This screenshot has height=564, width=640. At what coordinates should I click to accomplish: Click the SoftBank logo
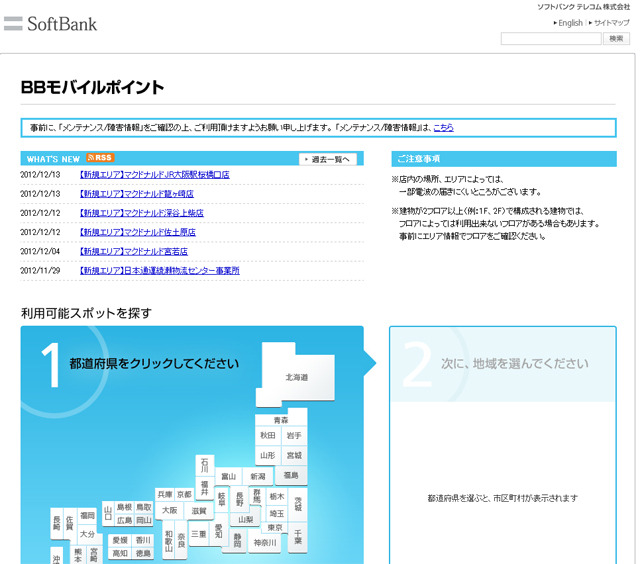[x=51, y=24]
